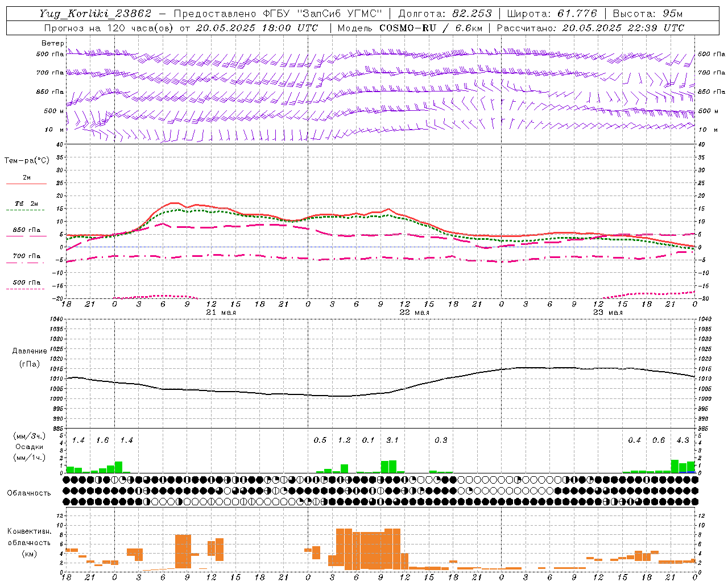728x582 pixels.
Task: Click the (гПа) pressure unit label
Action: coord(30,364)
